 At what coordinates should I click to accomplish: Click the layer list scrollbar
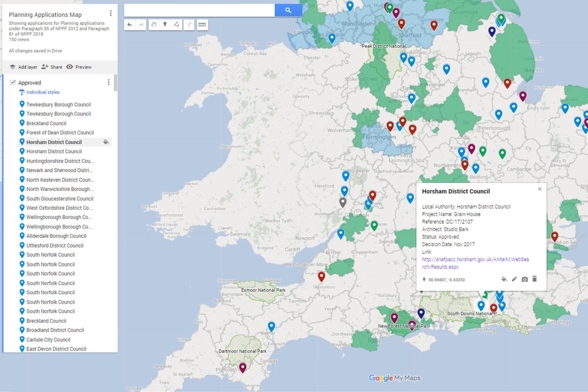pyautogui.click(x=116, y=82)
